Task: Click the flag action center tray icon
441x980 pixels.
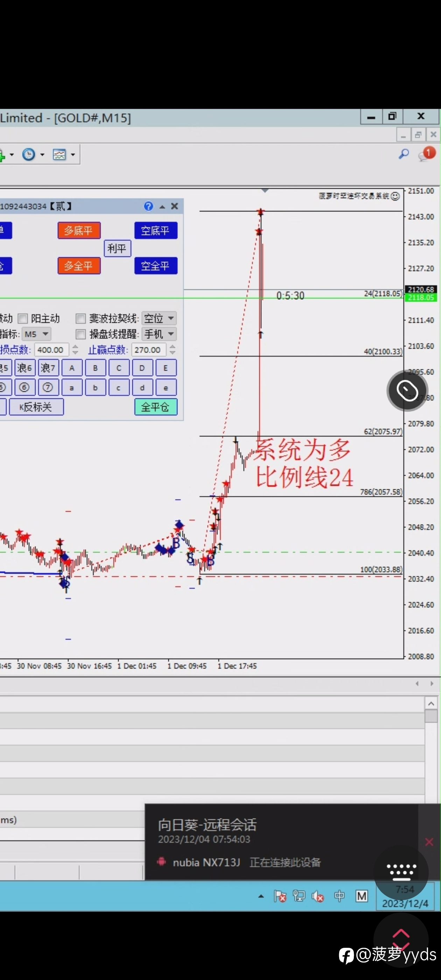Action: 280,896
